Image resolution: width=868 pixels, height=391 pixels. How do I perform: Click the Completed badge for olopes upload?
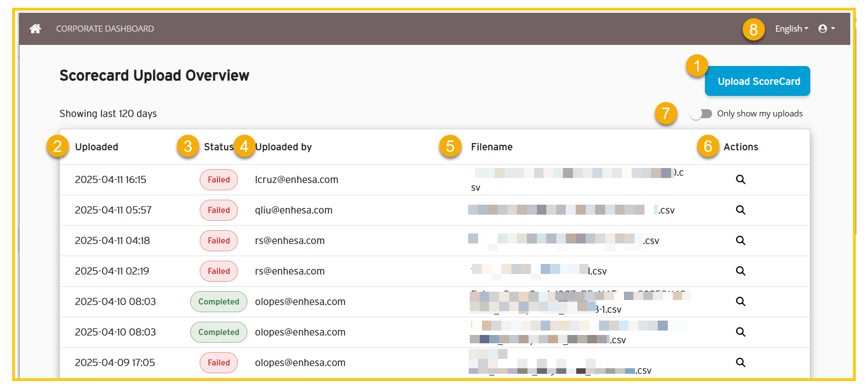(218, 301)
